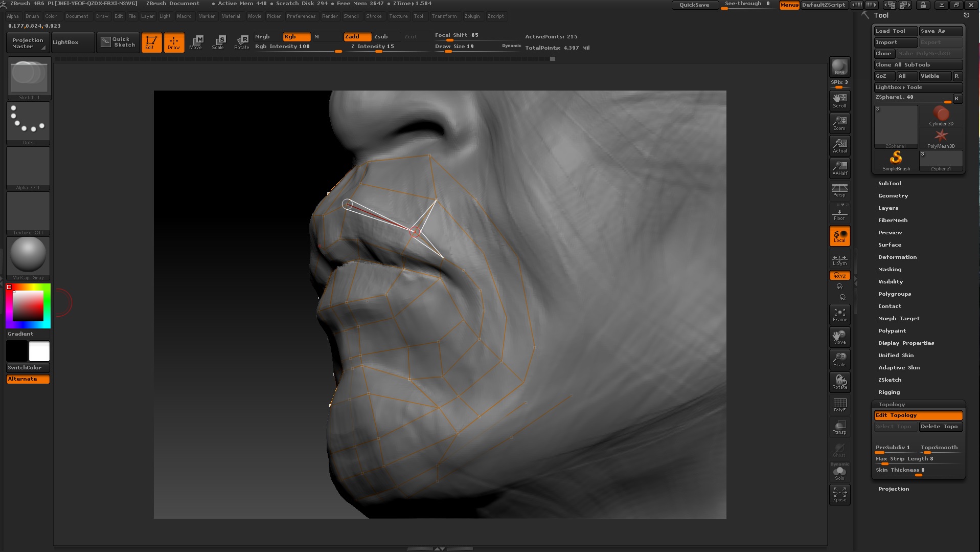The width and height of the screenshot is (980, 552).
Task: Select the top-shelf Rotate mode
Action: point(241,42)
